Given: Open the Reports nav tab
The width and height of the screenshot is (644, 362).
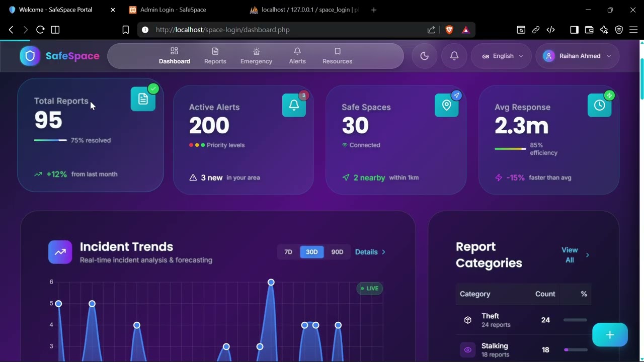Looking at the screenshot, I should [x=215, y=56].
